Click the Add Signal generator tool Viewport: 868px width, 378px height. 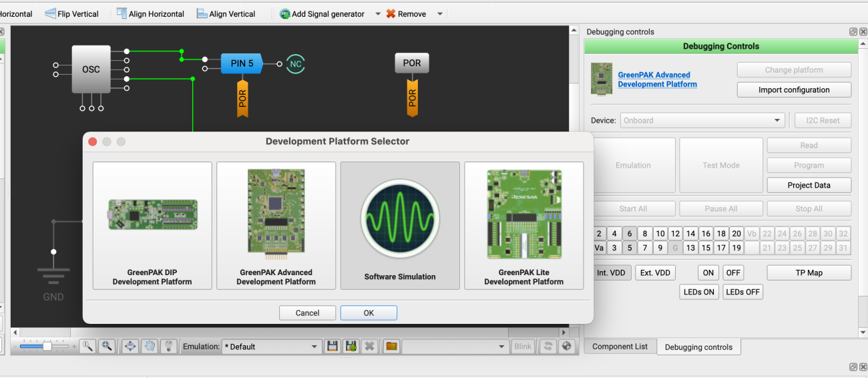(x=322, y=14)
